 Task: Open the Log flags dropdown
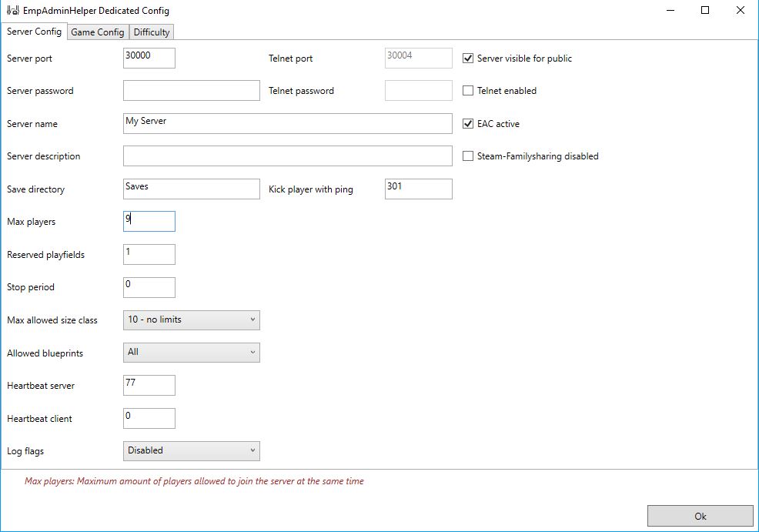[x=191, y=450]
